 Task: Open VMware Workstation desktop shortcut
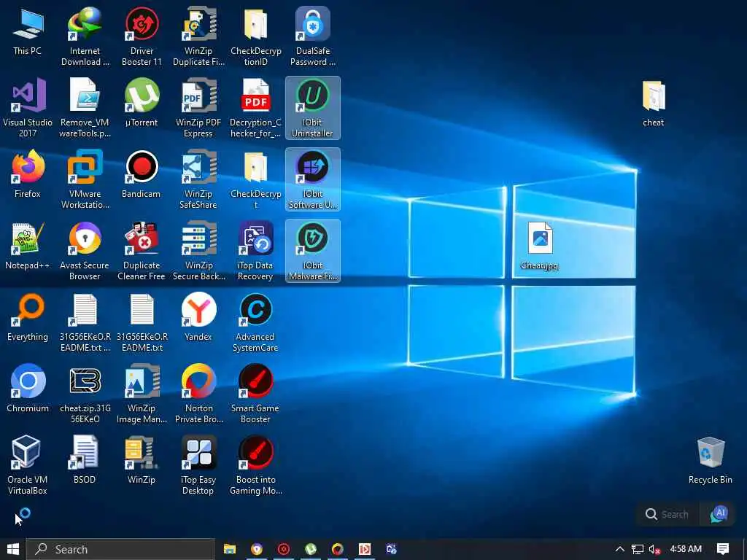point(85,179)
